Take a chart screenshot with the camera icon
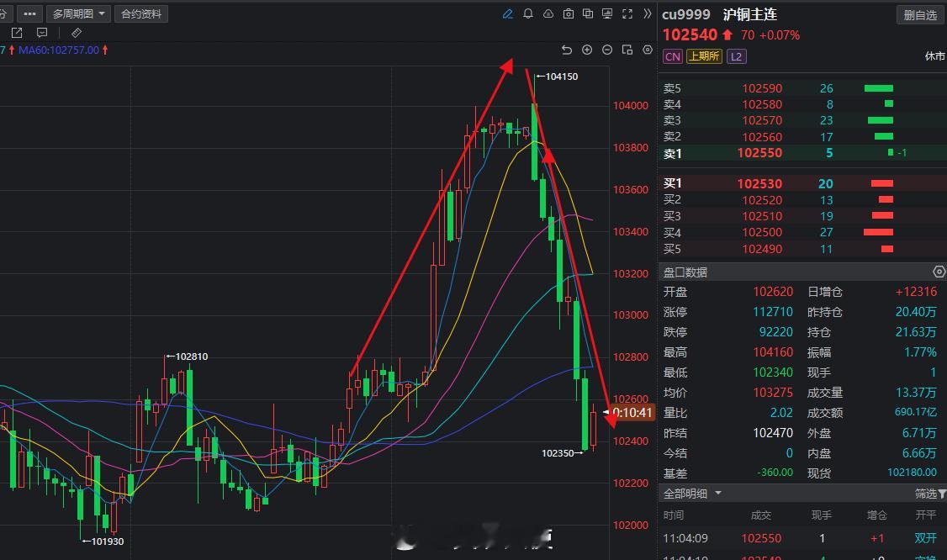 tap(569, 14)
